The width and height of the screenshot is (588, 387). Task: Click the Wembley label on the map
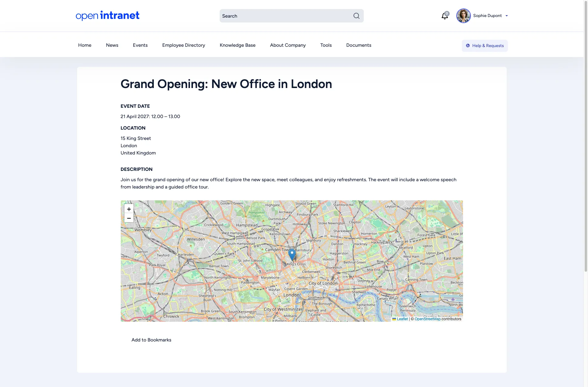(x=143, y=230)
